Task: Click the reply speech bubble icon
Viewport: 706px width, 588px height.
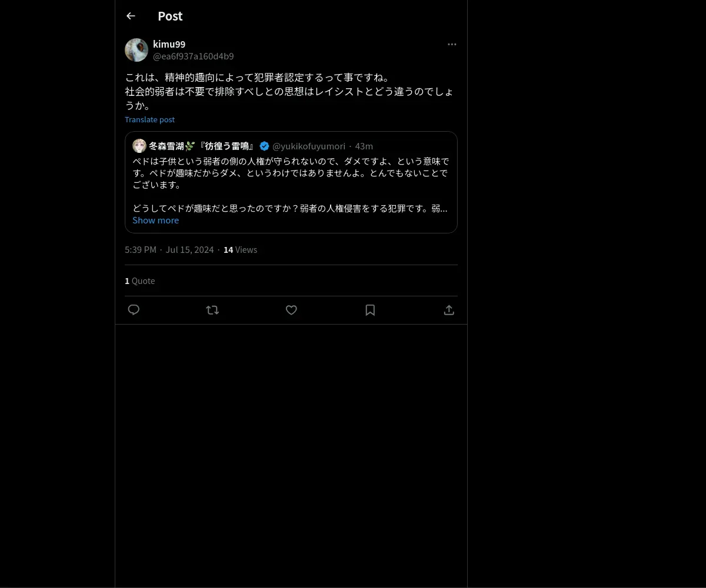Action: click(134, 310)
